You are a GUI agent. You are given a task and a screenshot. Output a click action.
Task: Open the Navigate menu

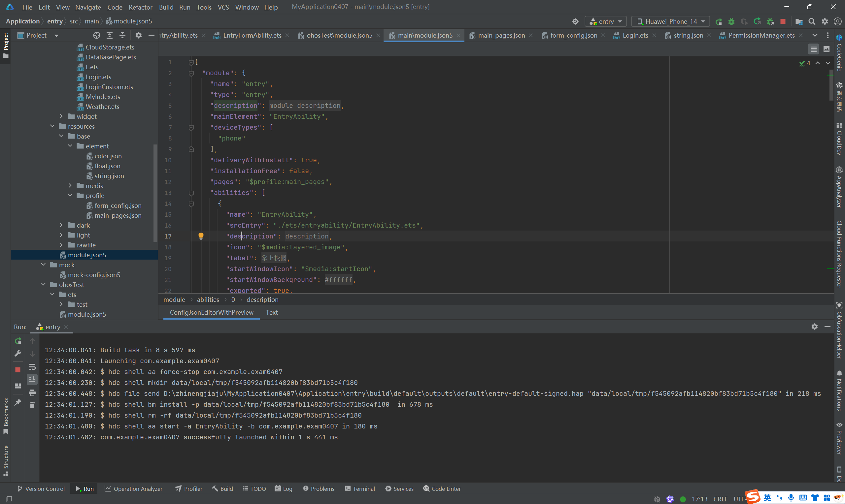click(x=88, y=7)
